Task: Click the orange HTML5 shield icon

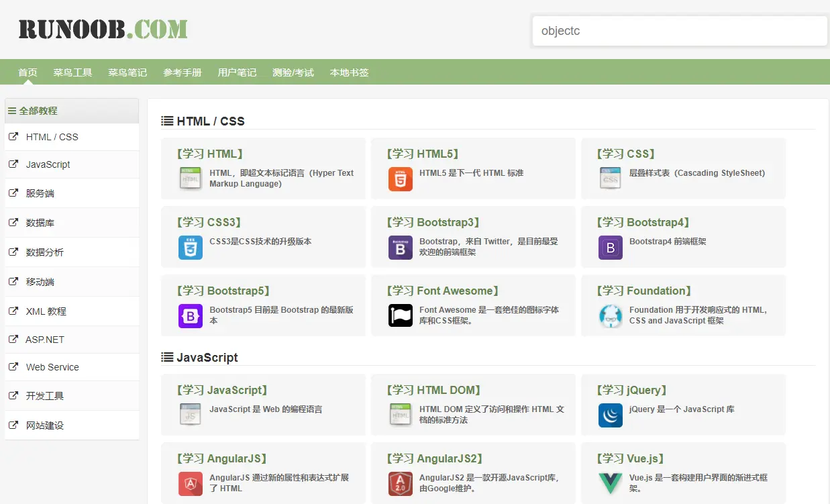Action: pyautogui.click(x=401, y=179)
